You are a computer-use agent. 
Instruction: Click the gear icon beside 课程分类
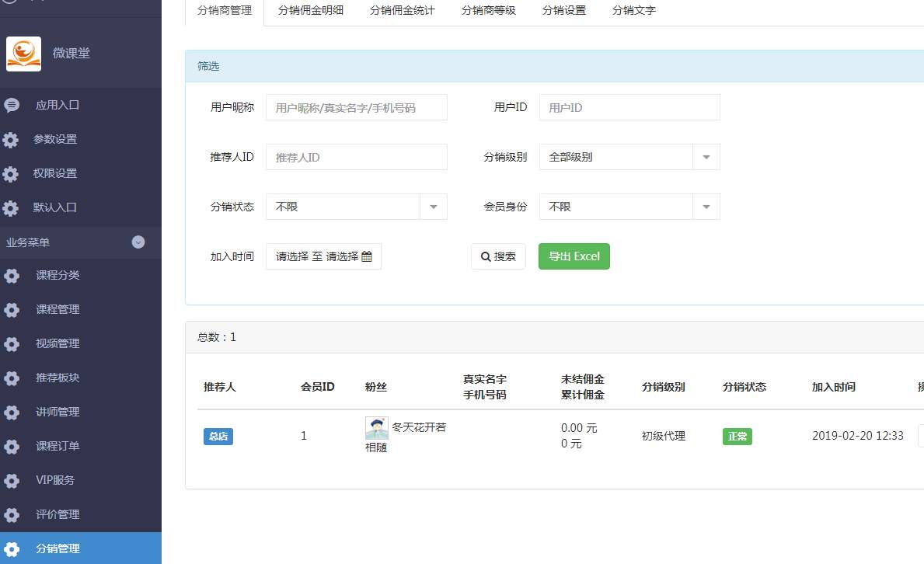click(11, 276)
